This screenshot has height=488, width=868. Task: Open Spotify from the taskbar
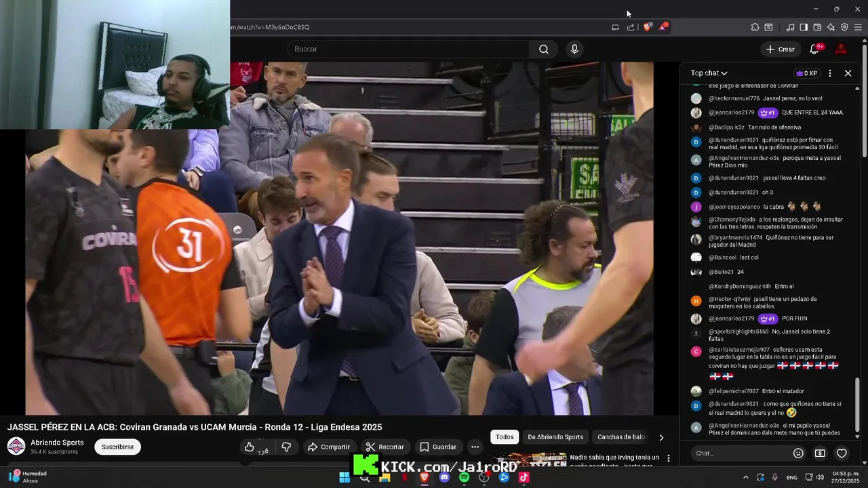point(464,477)
